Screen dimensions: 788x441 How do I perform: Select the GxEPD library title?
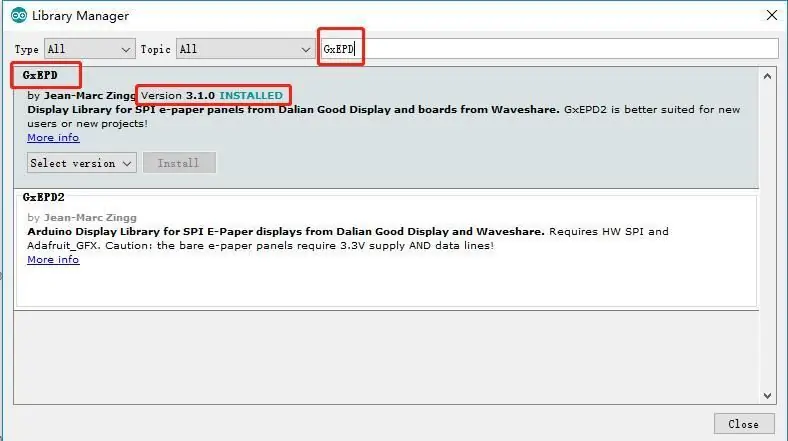[x=40, y=75]
